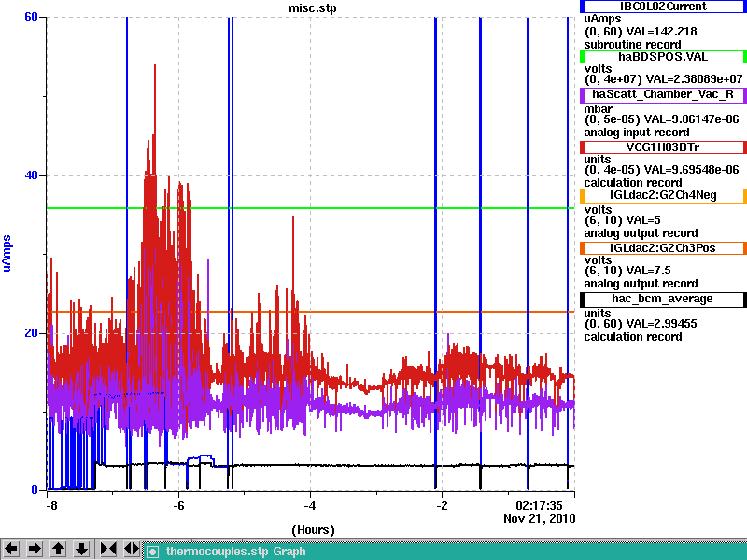Screen dimensions: 747x560
Task: Select the VCG1H03BTr legend button
Action: coord(663,147)
